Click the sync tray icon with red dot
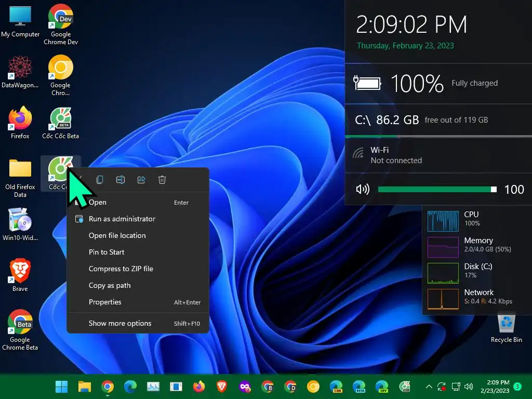The height and width of the screenshot is (399, 532). coord(442,387)
